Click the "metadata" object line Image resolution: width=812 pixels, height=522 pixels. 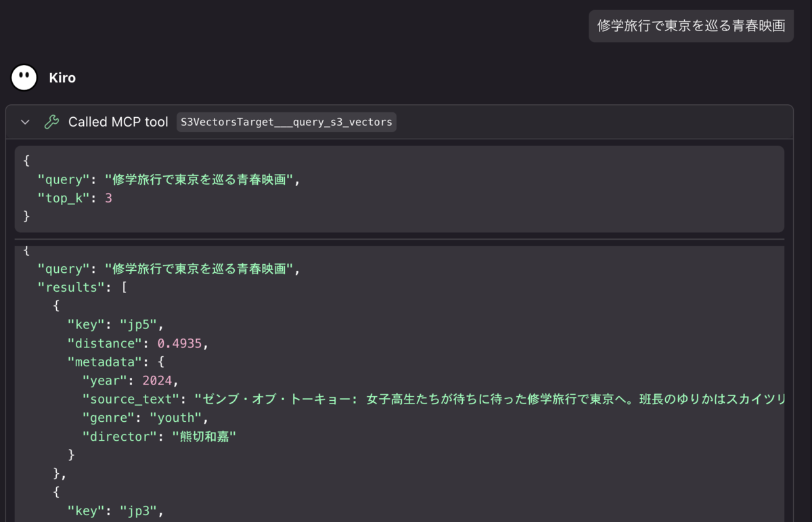coord(116,362)
